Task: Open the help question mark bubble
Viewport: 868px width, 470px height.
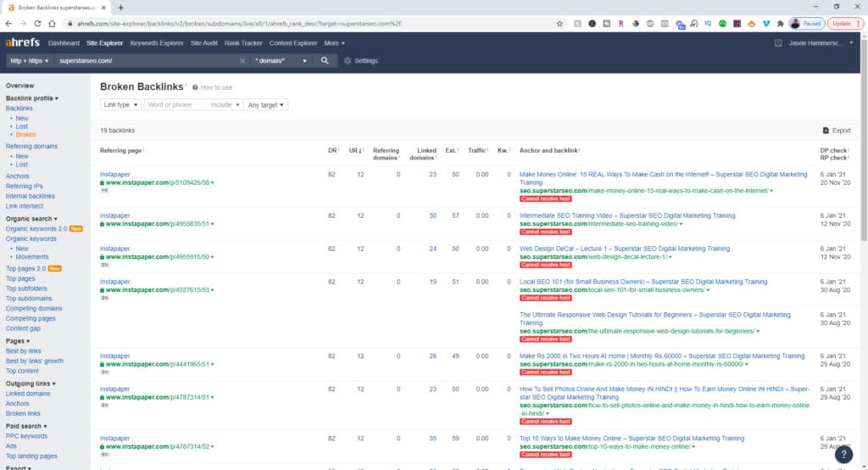Action: click(x=843, y=455)
